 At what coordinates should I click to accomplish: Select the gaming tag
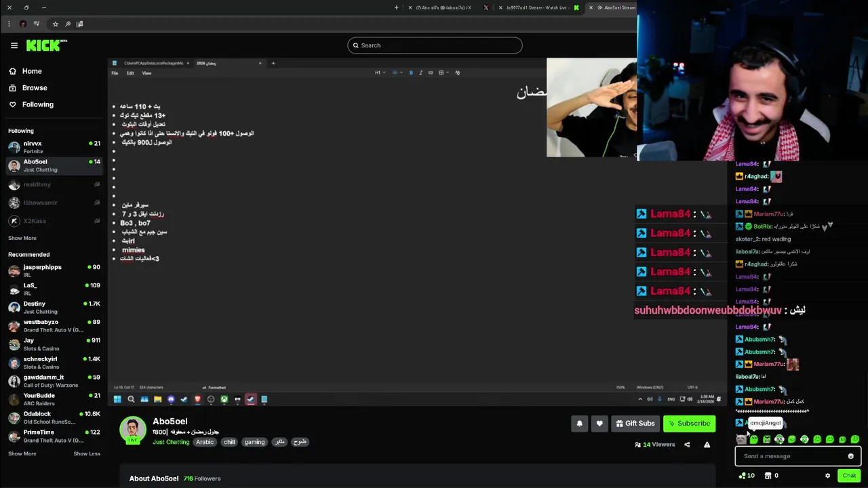(x=254, y=442)
